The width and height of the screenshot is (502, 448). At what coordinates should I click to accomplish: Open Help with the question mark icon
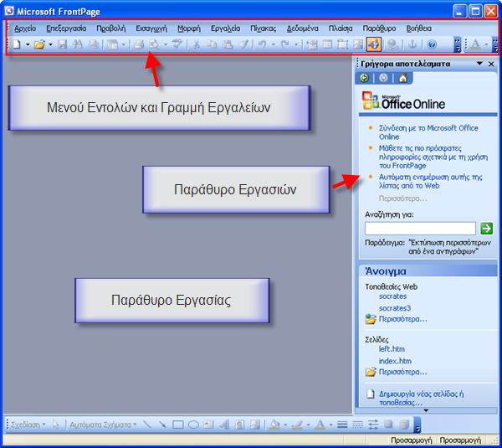pyautogui.click(x=432, y=44)
